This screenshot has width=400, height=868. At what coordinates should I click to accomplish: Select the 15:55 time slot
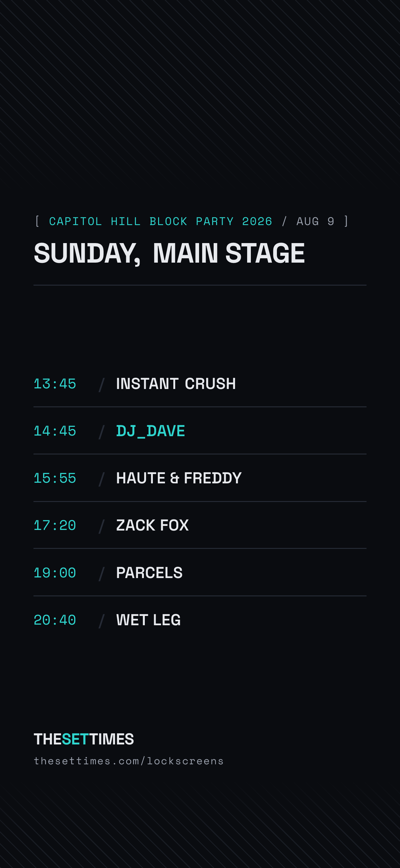[x=55, y=478]
